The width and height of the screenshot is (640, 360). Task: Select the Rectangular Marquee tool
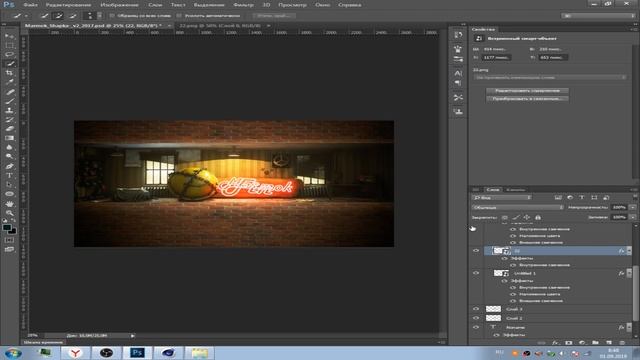click(9, 45)
